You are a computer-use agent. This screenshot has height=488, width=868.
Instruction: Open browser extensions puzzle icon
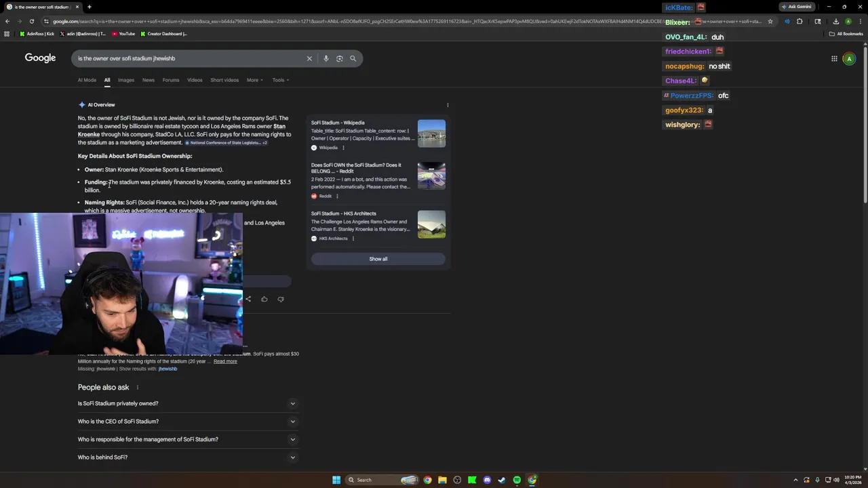[800, 21]
